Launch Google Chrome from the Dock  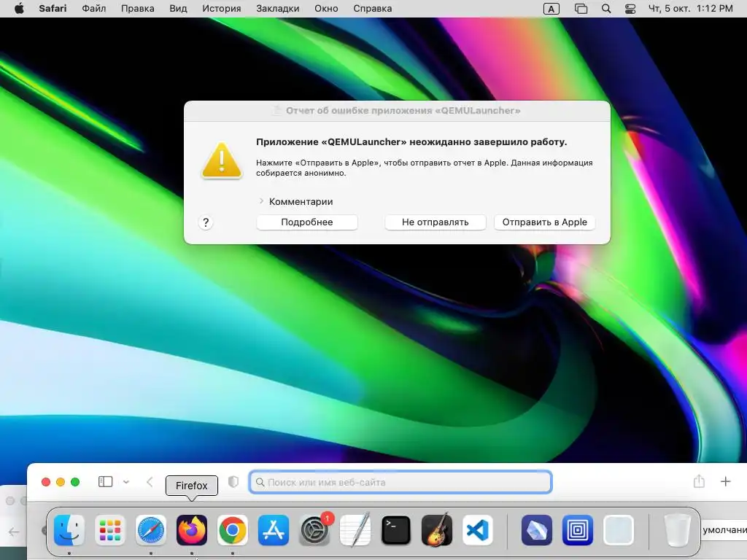tap(233, 530)
